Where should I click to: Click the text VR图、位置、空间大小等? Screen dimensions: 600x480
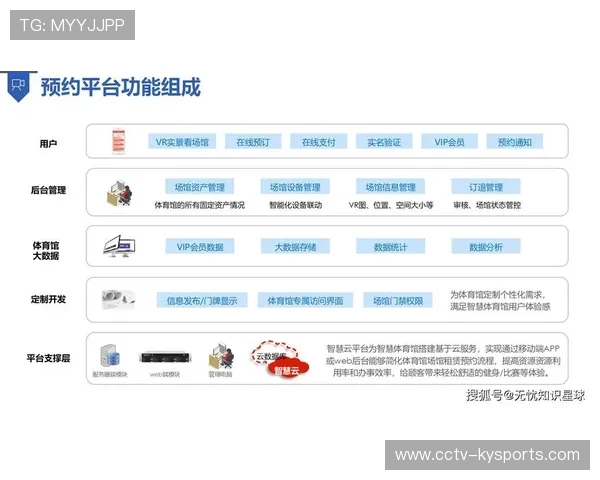(x=391, y=205)
